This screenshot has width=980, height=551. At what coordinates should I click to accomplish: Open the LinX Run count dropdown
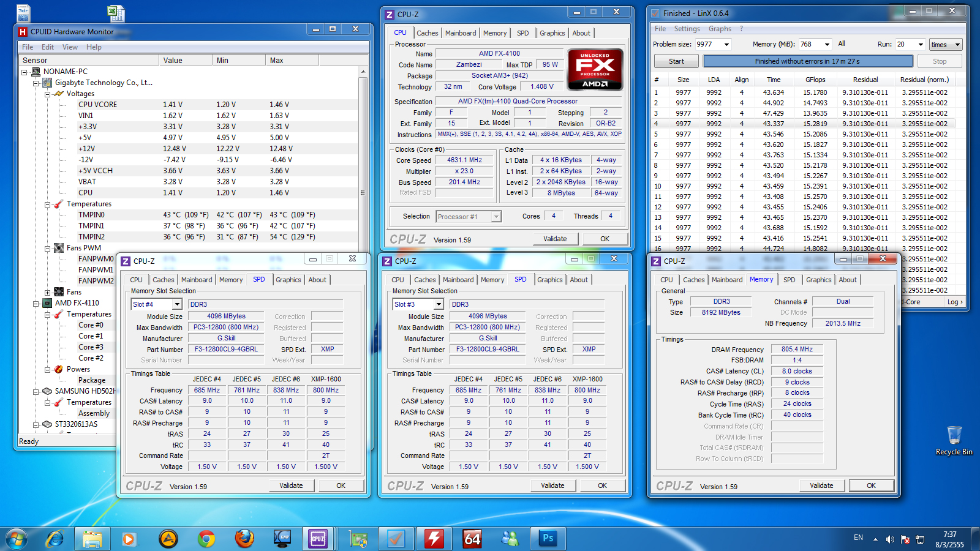920,44
